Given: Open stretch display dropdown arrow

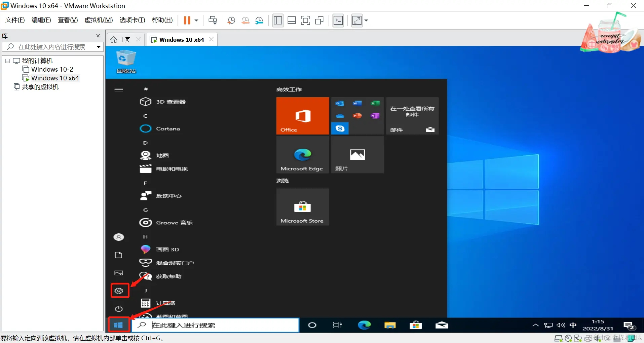Looking at the screenshot, I should pos(366,21).
